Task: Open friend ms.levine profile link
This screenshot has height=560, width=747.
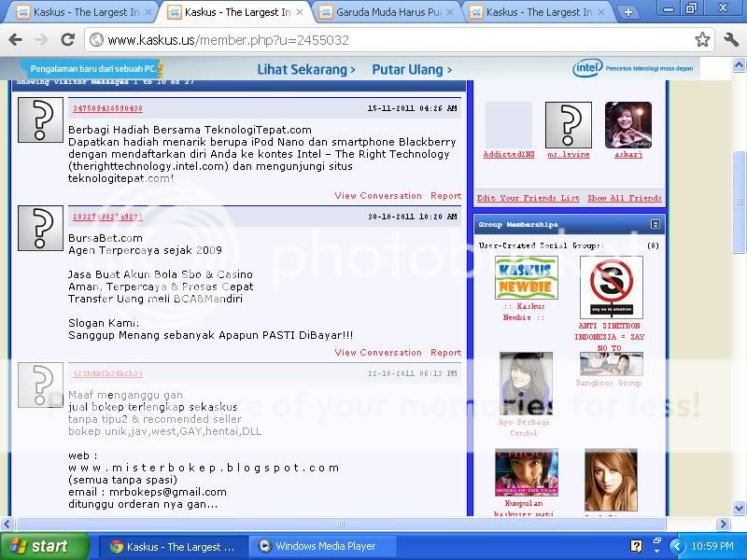Action: point(569,154)
